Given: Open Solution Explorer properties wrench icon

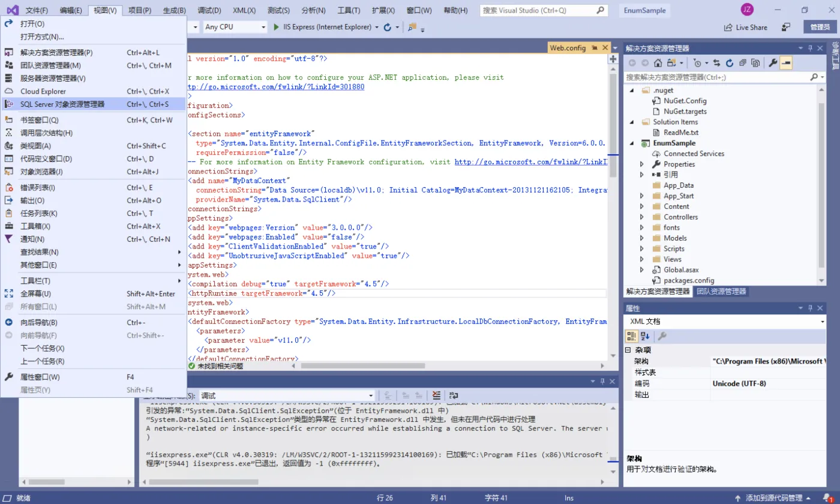Looking at the screenshot, I should click(773, 63).
